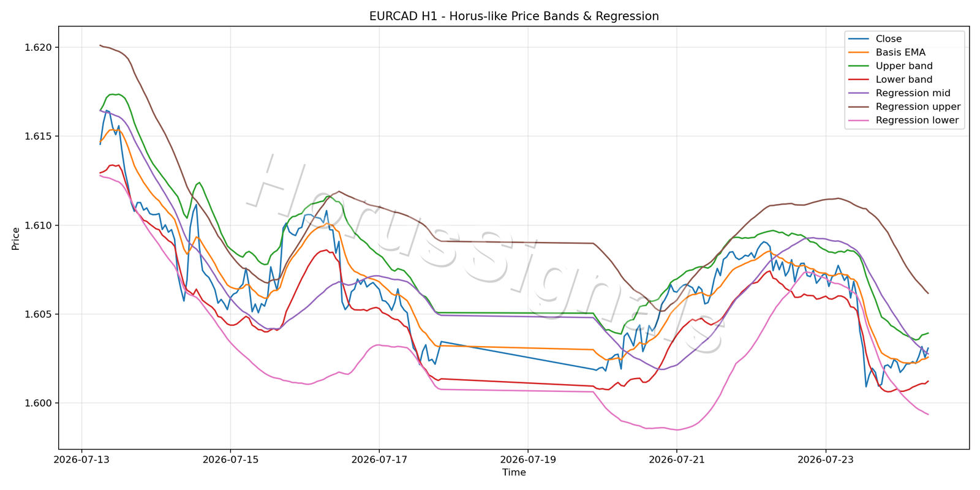Click the 'Upper band' legend entry

pyautogui.click(x=891, y=66)
